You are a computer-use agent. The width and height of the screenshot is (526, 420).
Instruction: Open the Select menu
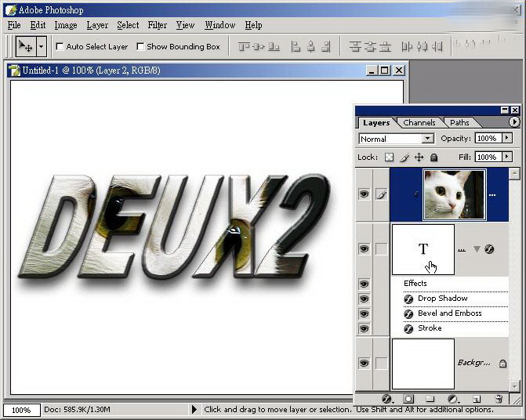point(128,25)
